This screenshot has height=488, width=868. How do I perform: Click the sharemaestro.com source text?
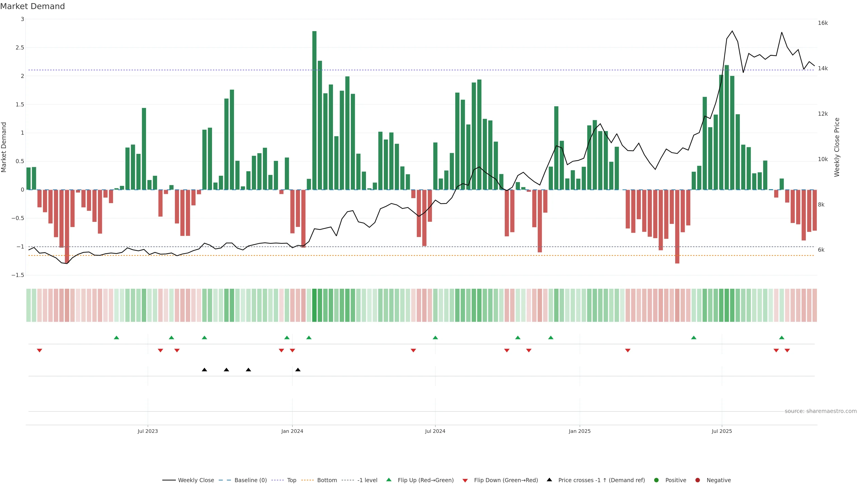tap(821, 411)
